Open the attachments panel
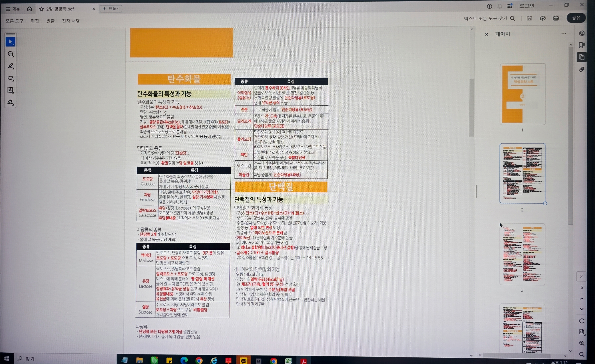 pos(582,69)
